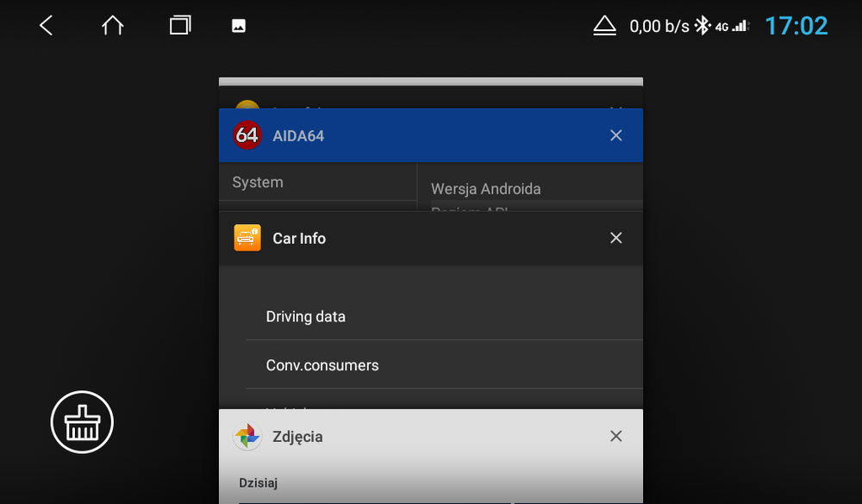Open Driving data in Car Info

[x=306, y=316]
